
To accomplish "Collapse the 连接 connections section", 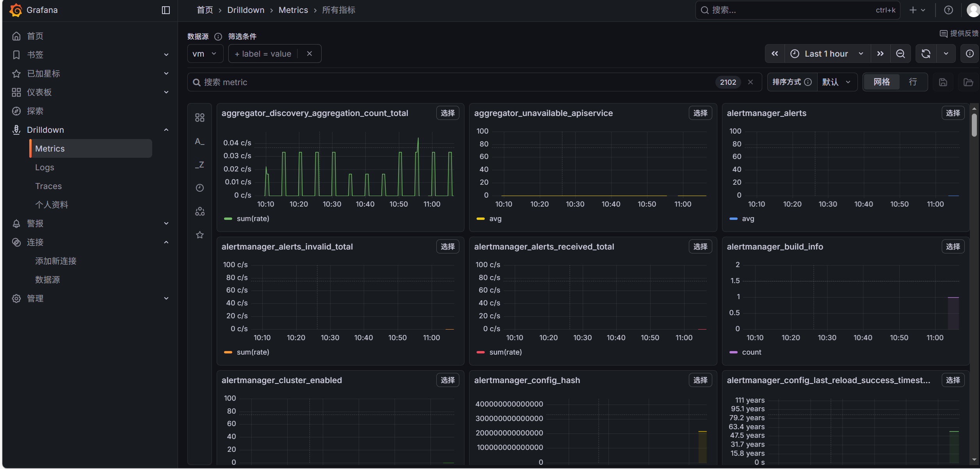I will 166,243.
